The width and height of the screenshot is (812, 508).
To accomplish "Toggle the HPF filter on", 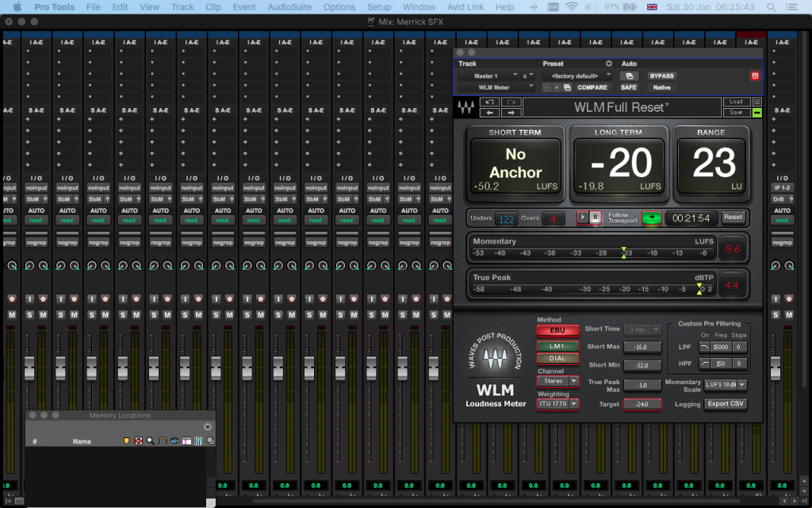I will [704, 364].
